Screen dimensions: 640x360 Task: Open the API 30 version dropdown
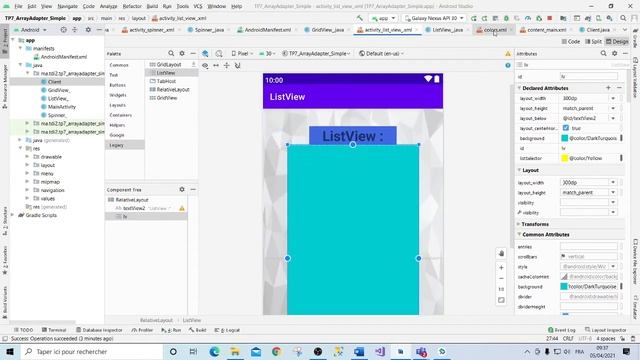coord(268,53)
